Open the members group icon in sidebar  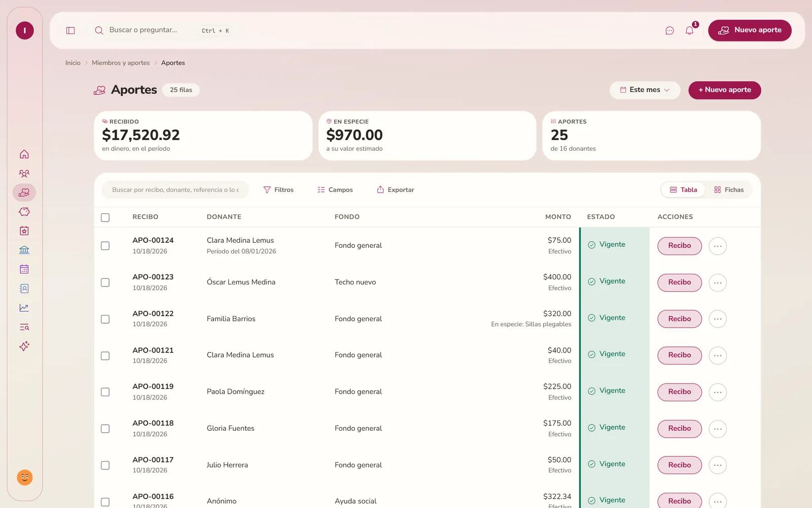pos(24,173)
